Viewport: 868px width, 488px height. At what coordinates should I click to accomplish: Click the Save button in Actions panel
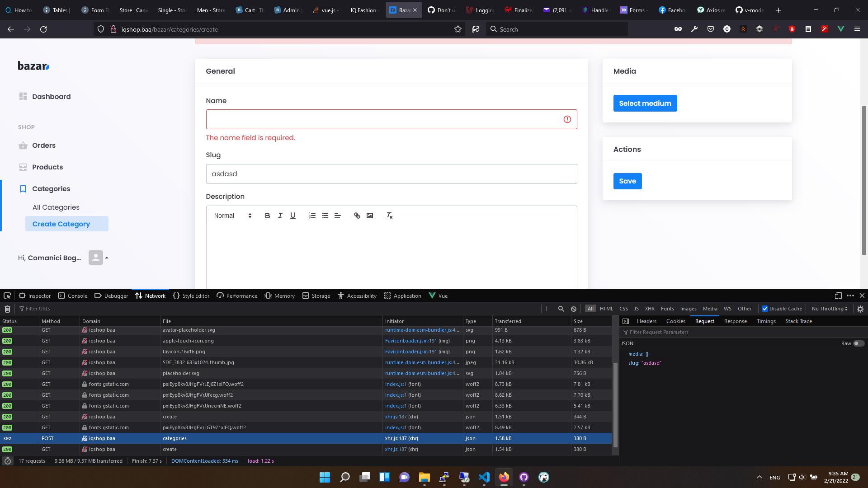[627, 181]
